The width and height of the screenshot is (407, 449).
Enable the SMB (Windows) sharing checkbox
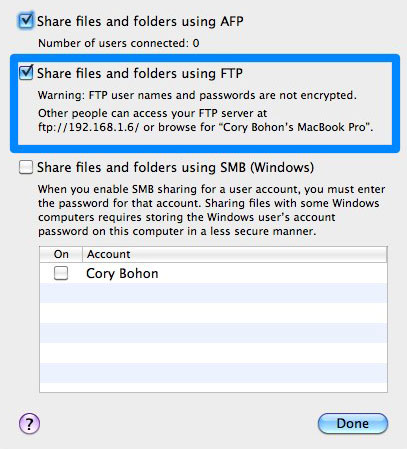(26, 167)
